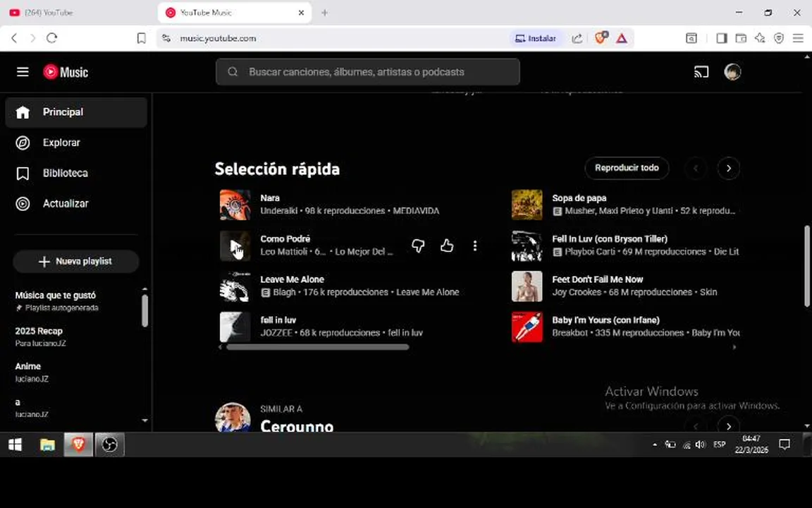Image resolution: width=812 pixels, height=508 pixels.
Task: Open artist link Joy Crookes
Action: [x=577, y=292]
